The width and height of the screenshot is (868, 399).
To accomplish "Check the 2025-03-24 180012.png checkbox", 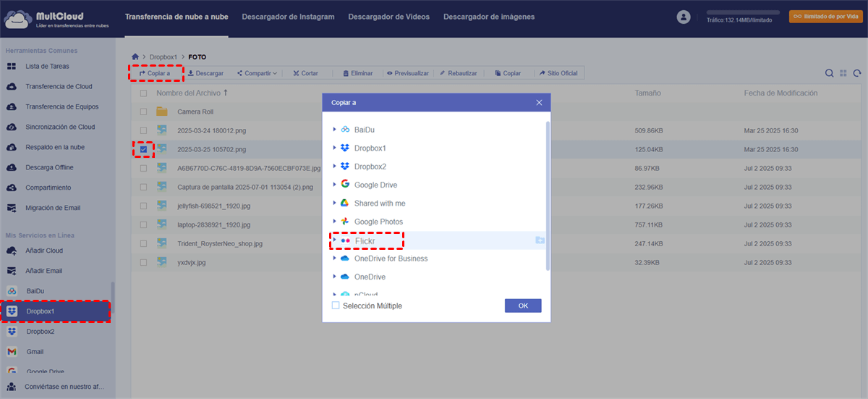I will pyautogui.click(x=143, y=130).
